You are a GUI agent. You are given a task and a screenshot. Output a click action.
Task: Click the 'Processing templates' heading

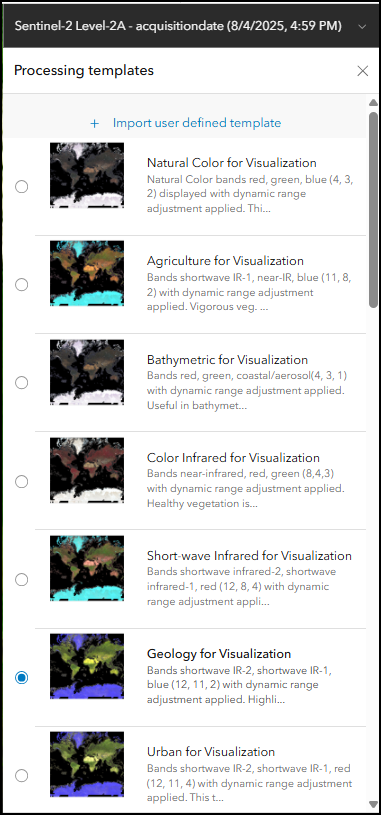pos(84,70)
